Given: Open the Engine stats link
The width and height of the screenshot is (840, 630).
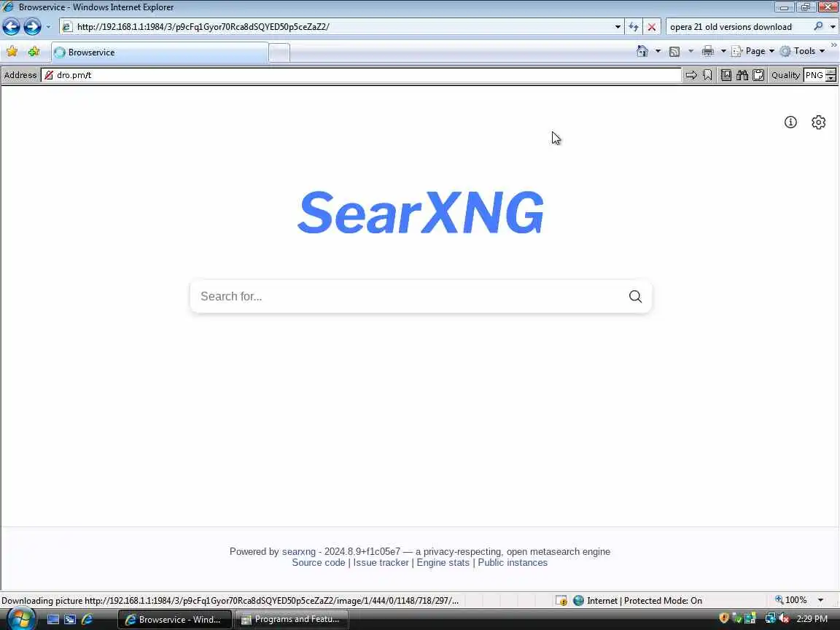Looking at the screenshot, I should coord(443,562).
